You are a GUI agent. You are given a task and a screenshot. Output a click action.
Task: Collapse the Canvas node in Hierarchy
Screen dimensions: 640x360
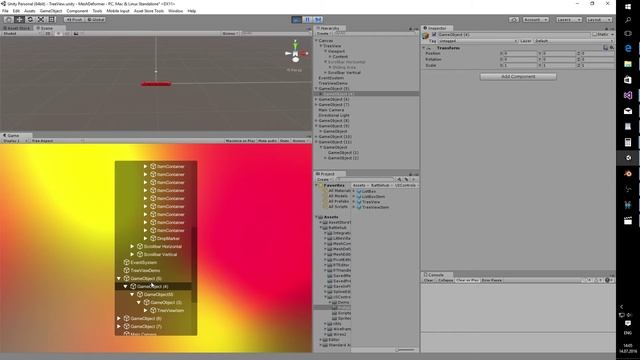click(316, 40)
